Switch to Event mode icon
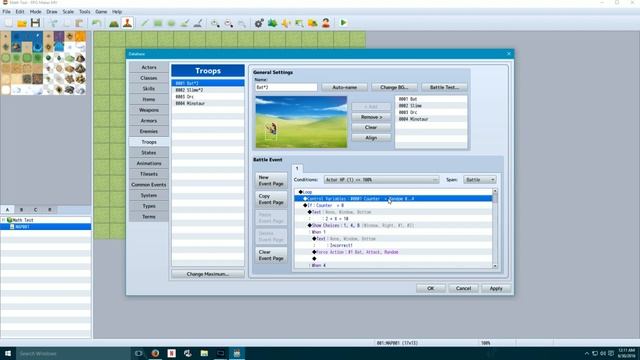The image size is (640, 360). [127, 23]
